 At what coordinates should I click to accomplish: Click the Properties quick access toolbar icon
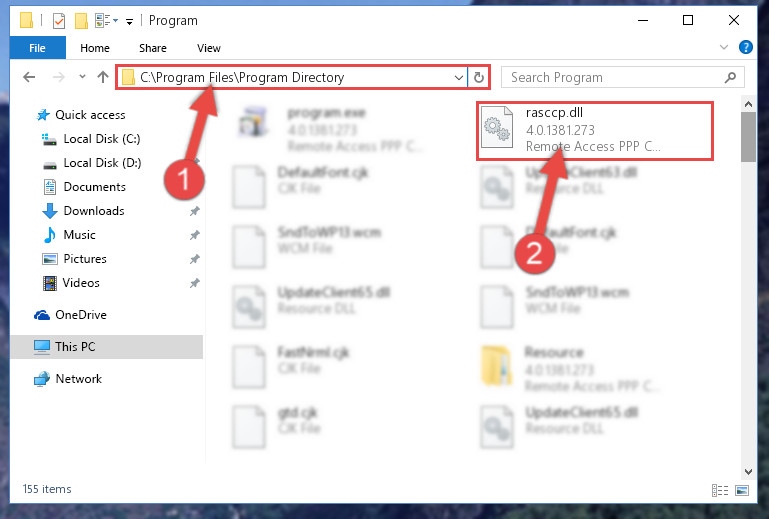59,21
